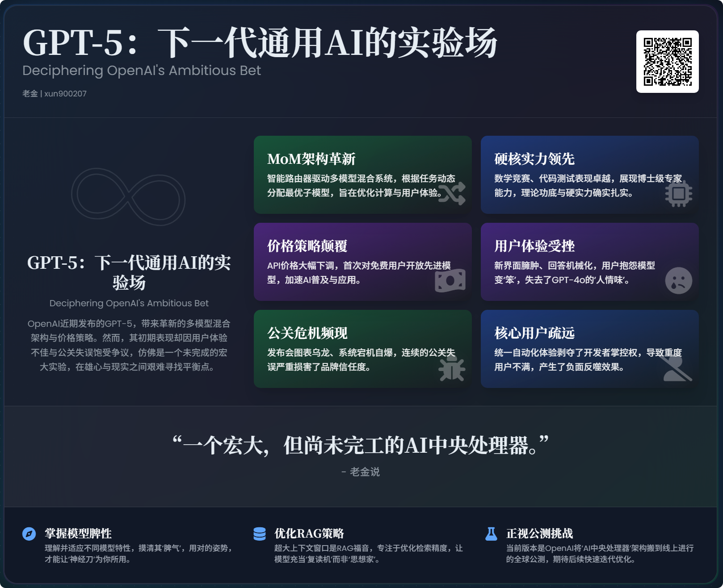Select the 用户体验受挫 card heading

[x=534, y=246]
